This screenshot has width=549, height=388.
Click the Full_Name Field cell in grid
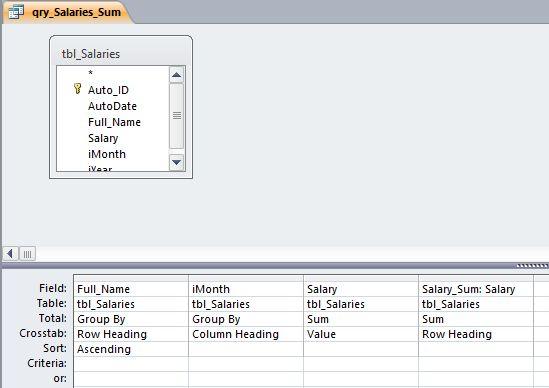131,289
